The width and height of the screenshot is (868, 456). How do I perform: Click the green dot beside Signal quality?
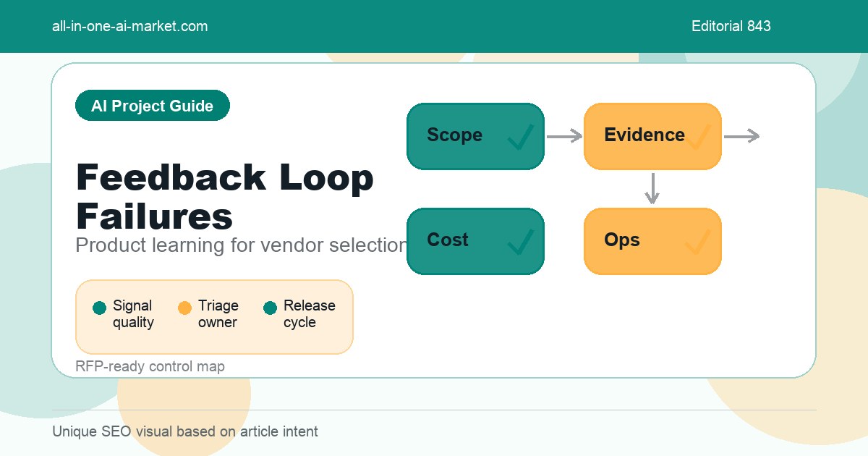coord(100,308)
